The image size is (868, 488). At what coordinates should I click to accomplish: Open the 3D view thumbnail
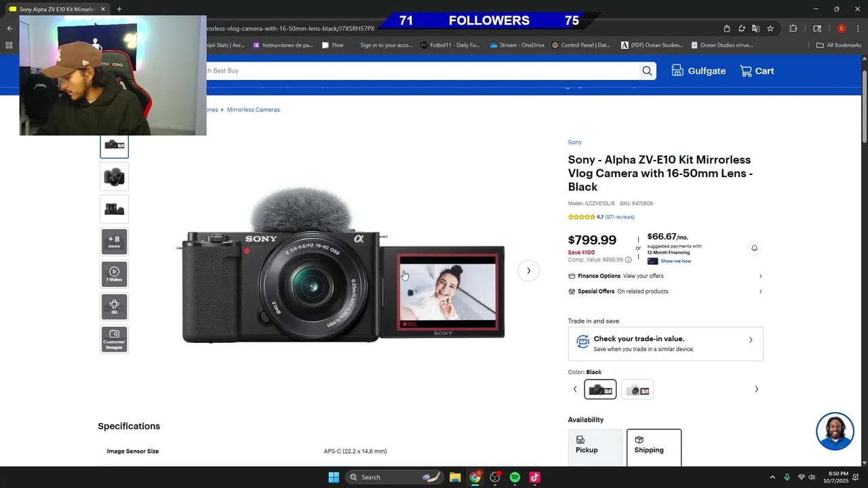tap(114, 306)
